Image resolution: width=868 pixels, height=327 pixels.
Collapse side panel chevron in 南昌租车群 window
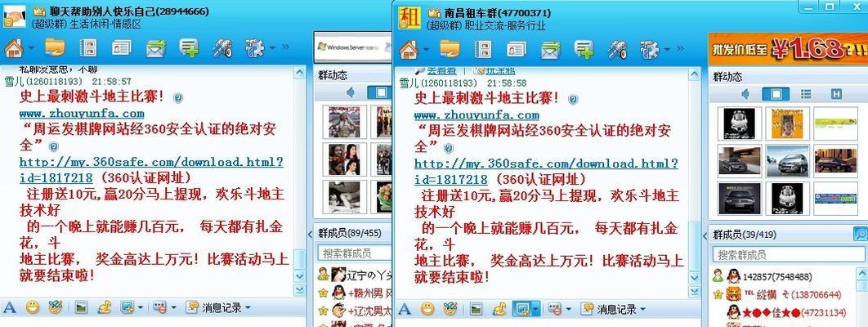tap(705, 236)
